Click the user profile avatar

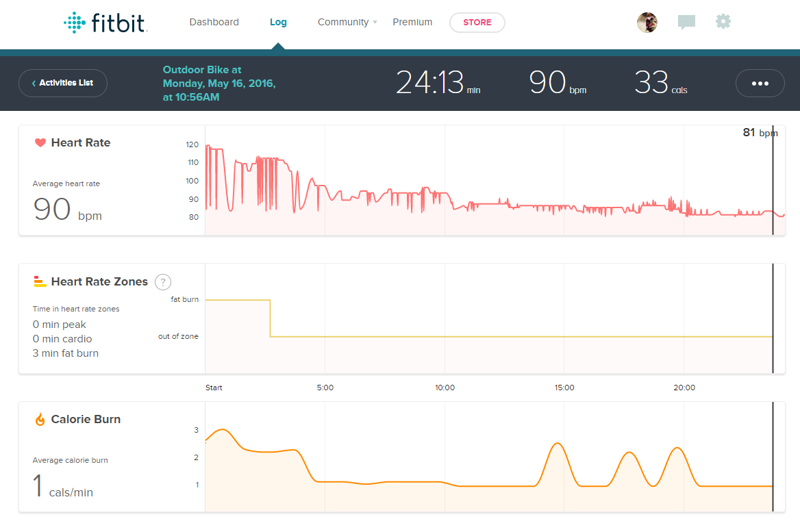coord(647,23)
